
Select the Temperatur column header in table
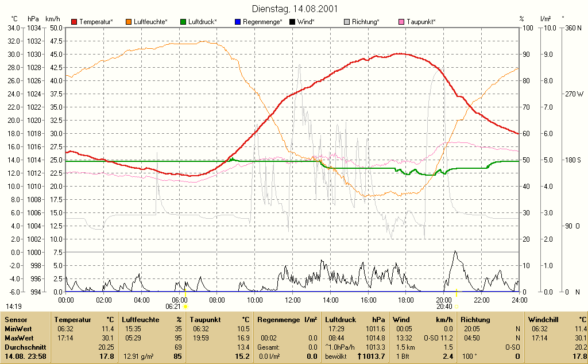pyautogui.click(x=72, y=320)
